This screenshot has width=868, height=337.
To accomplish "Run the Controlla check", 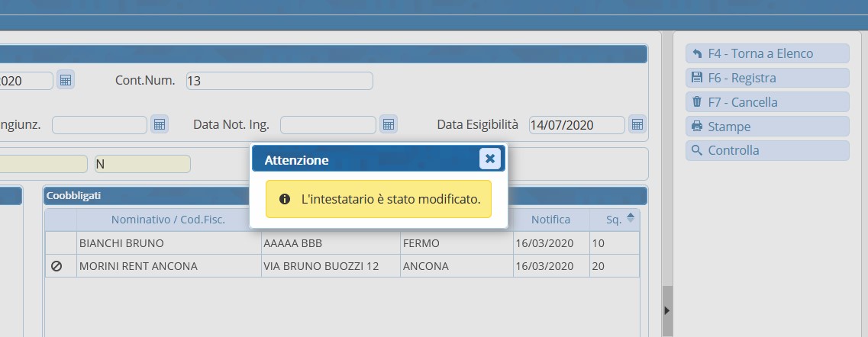I will (x=767, y=150).
